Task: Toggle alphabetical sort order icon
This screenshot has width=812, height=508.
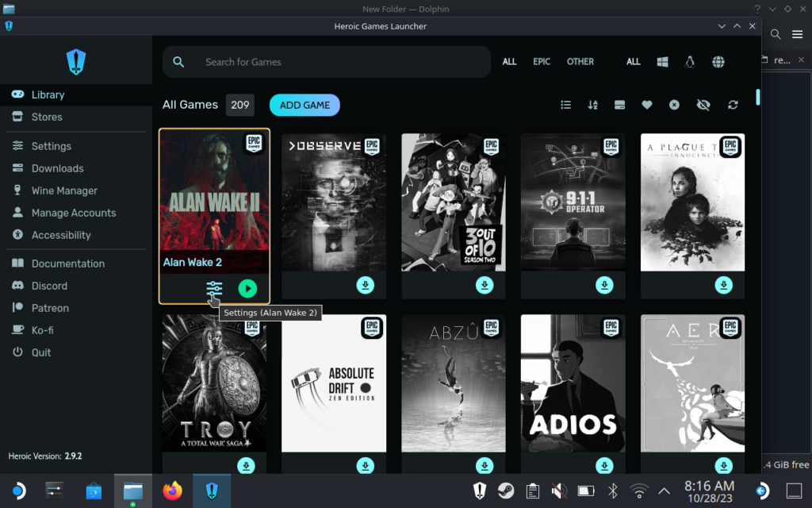Action: pyautogui.click(x=593, y=105)
